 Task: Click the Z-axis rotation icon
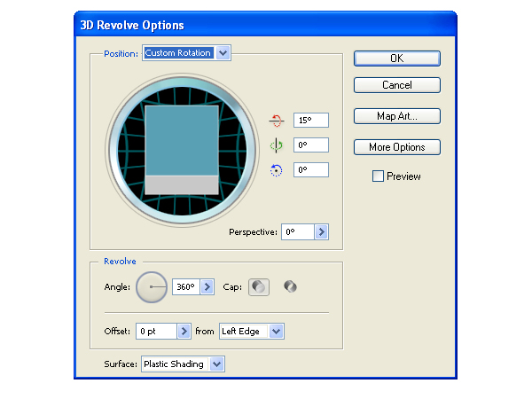point(276,170)
